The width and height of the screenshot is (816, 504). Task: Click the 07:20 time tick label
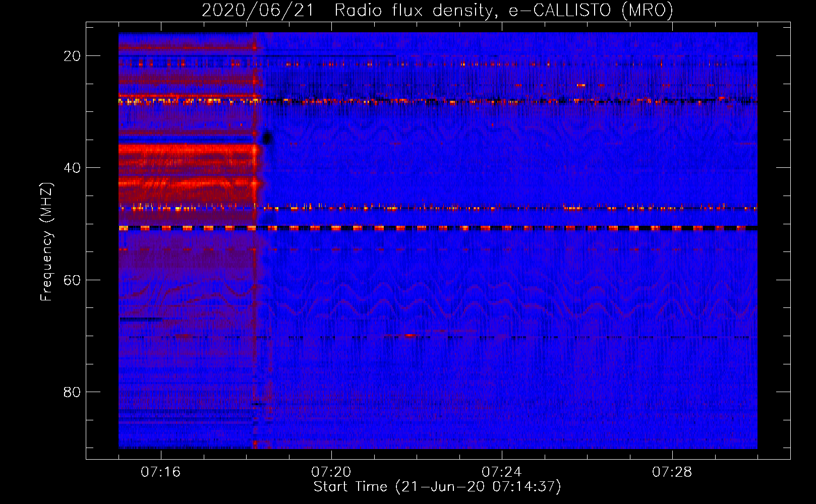click(331, 472)
